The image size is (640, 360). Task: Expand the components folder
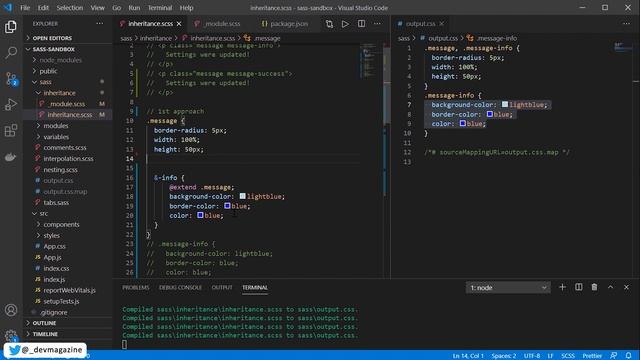[x=61, y=224]
